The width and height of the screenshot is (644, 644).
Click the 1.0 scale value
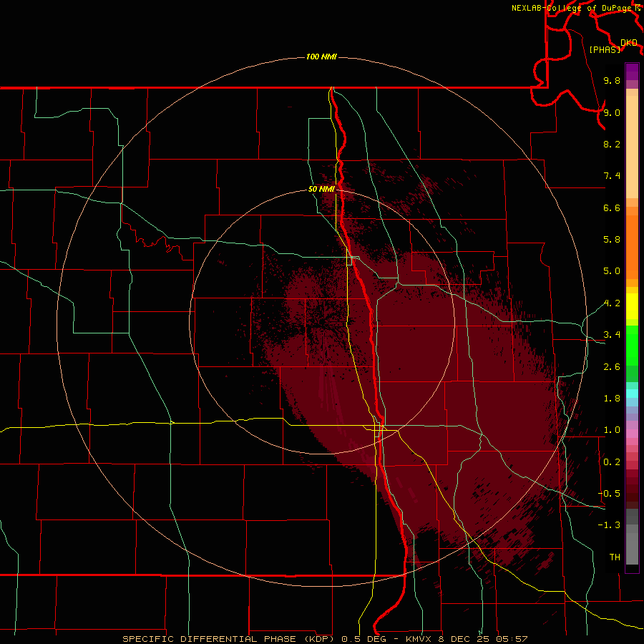click(612, 429)
